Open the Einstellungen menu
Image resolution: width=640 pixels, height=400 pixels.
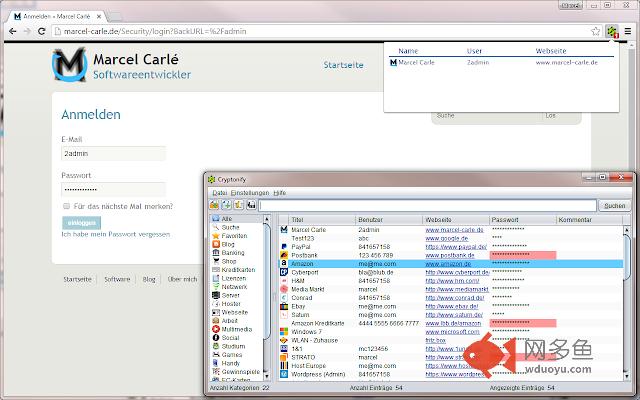coord(250,193)
